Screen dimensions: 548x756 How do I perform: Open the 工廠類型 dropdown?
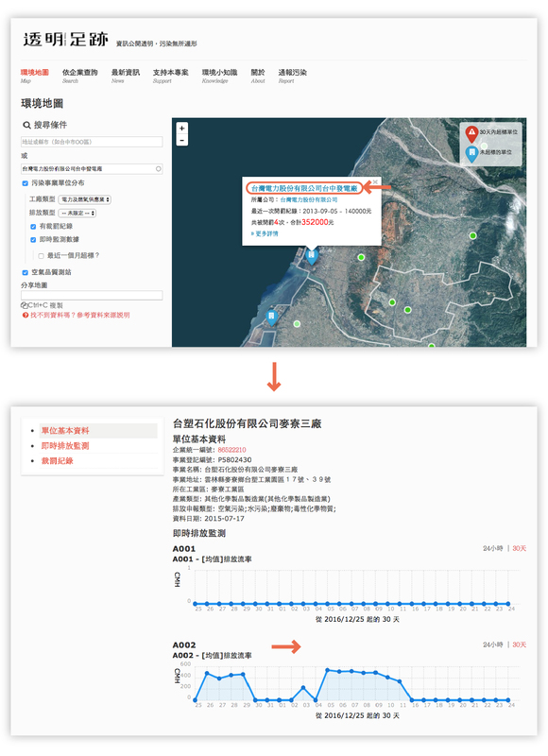click(84, 199)
